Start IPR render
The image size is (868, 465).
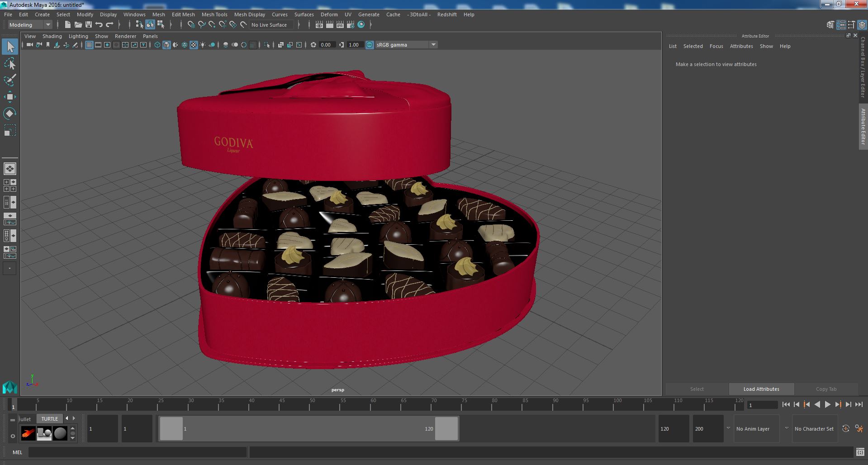click(x=340, y=25)
